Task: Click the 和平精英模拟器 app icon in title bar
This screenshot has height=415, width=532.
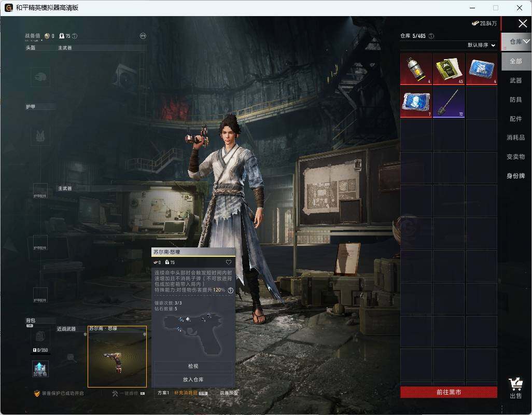Action: pyautogui.click(x=9, y=7)
